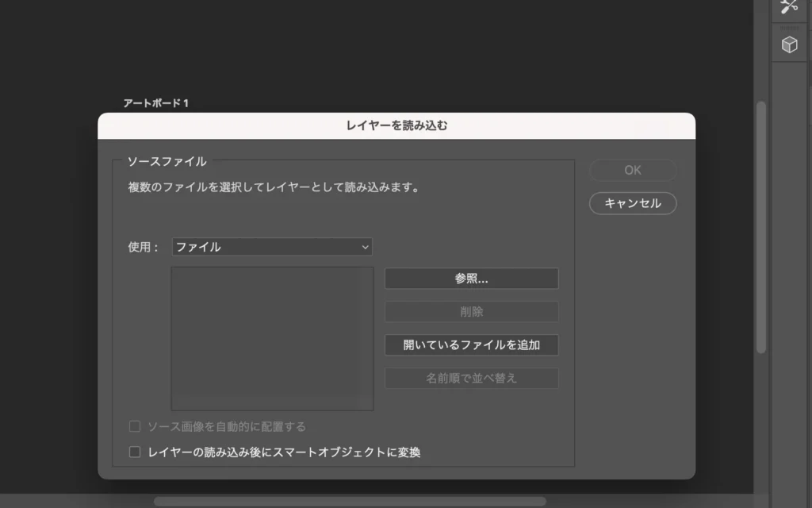Select the アートボード 1 label on canvas
The width and height of the screenshot is (812, 508).
155,103
